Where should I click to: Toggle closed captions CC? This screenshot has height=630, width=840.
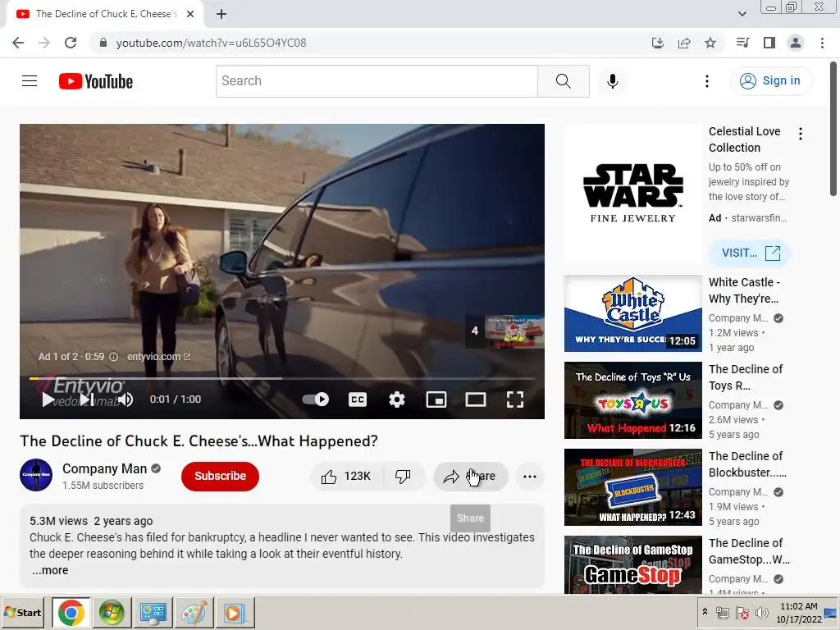(x=358, y=399)
